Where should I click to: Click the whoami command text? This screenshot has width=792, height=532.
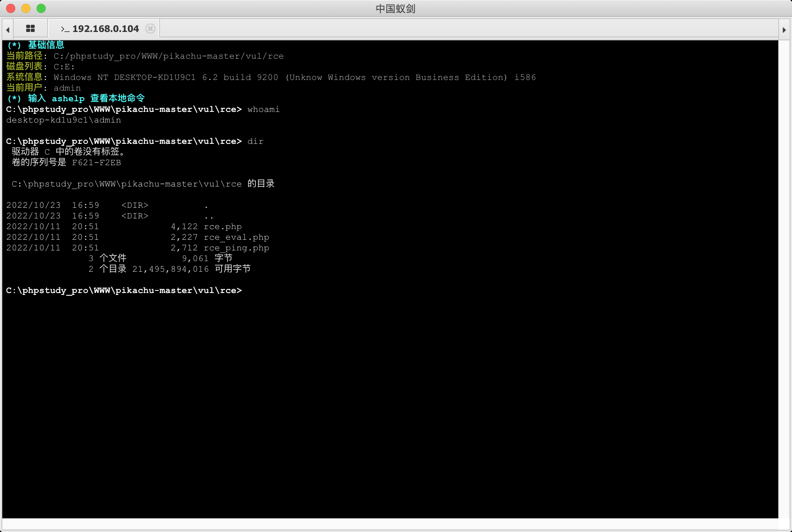point(263,109)
